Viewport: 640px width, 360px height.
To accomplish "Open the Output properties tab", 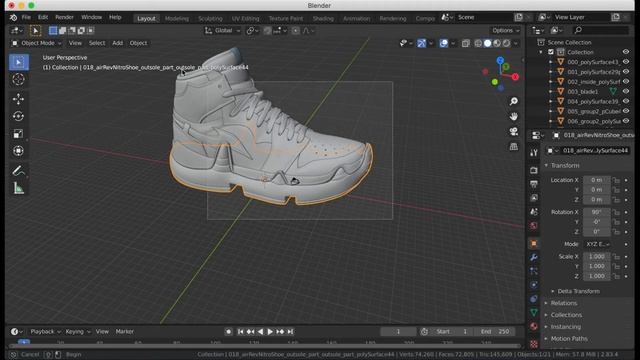I will (x=534, y=184).
